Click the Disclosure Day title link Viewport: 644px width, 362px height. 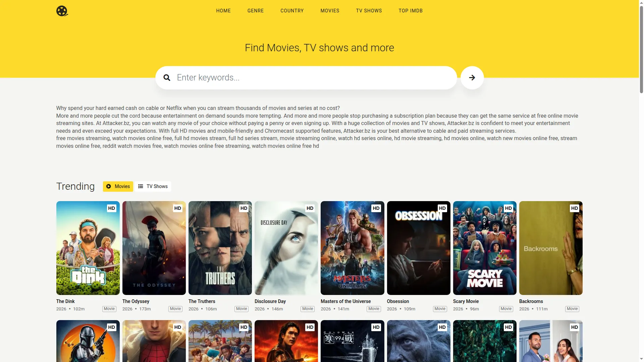point(270,301)
